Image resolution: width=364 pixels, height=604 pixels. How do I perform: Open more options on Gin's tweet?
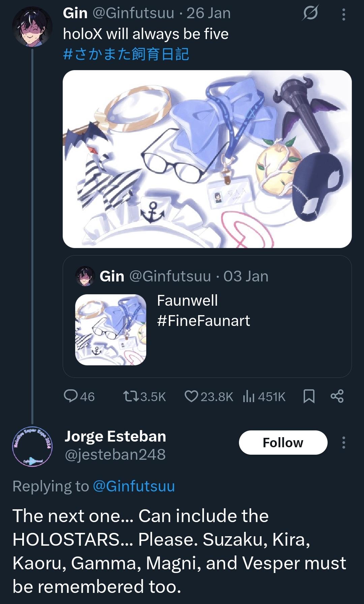coord(343,14)
